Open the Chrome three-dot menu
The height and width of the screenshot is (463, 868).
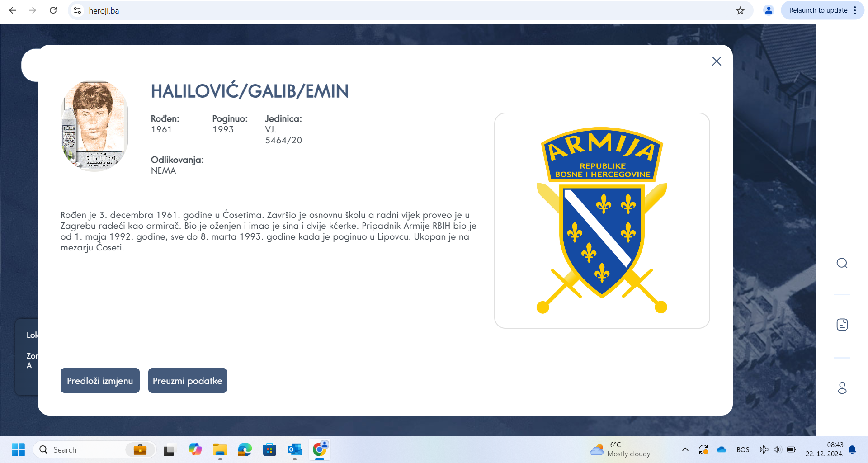click(x=855, y=10)
